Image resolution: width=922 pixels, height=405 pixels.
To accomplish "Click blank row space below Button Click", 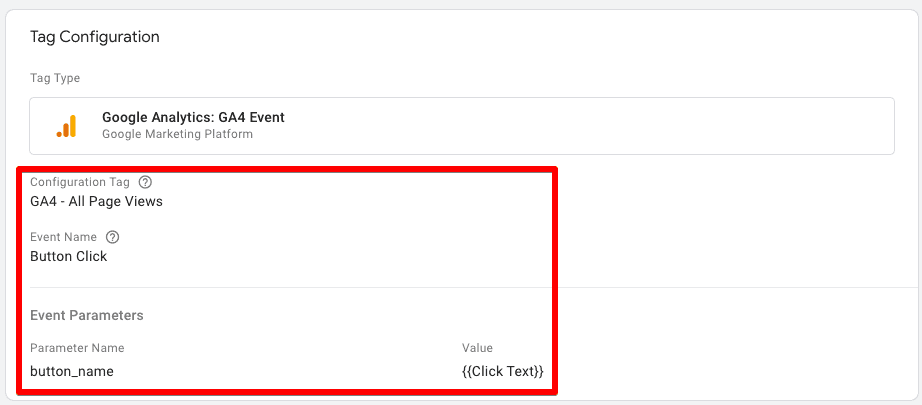I will click(288, 275).
